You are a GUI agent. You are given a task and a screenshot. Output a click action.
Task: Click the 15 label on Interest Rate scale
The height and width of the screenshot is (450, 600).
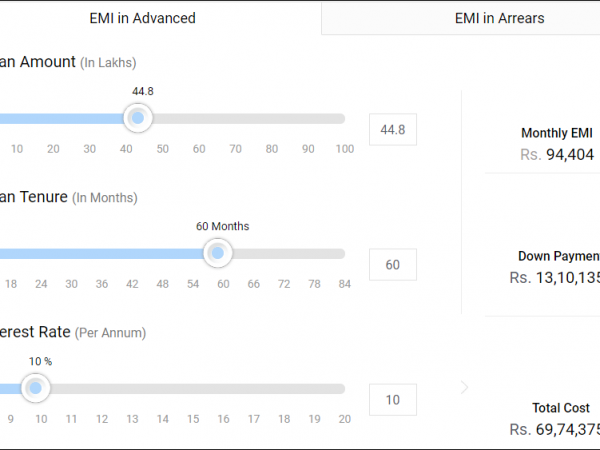click(x=192, y=419)
